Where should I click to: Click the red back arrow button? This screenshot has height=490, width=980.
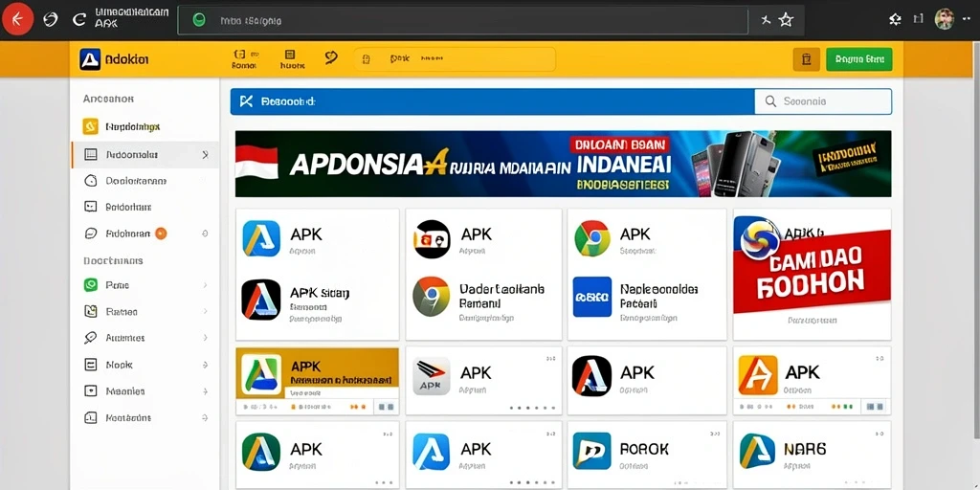tap(17, 19)
